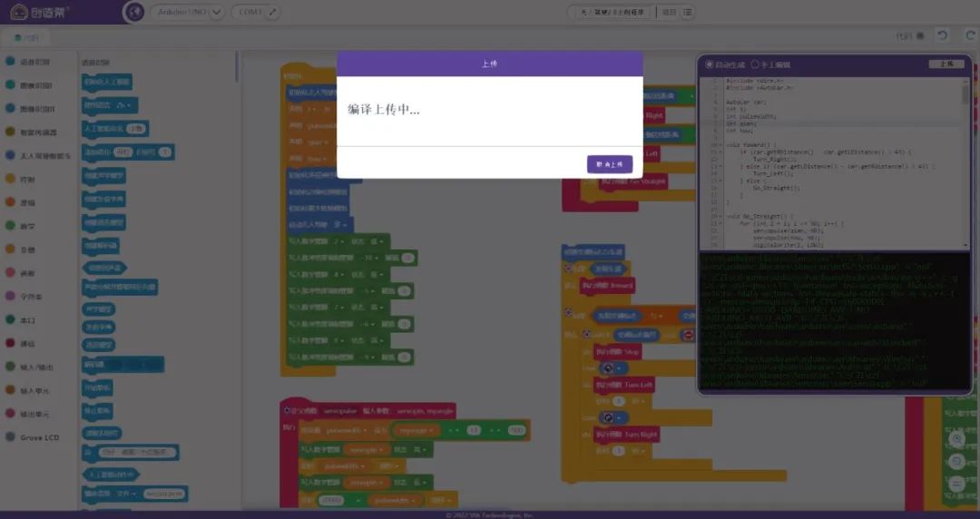Viewport: 980px width, 519px height.
Task: Open the project list menu icon
Action: 688,12
